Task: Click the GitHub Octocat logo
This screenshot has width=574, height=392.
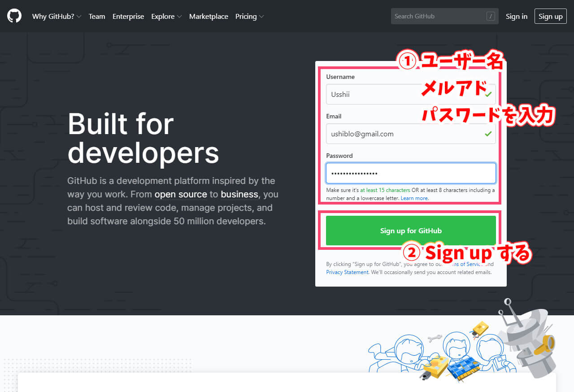Action: (x=14, y=16)
